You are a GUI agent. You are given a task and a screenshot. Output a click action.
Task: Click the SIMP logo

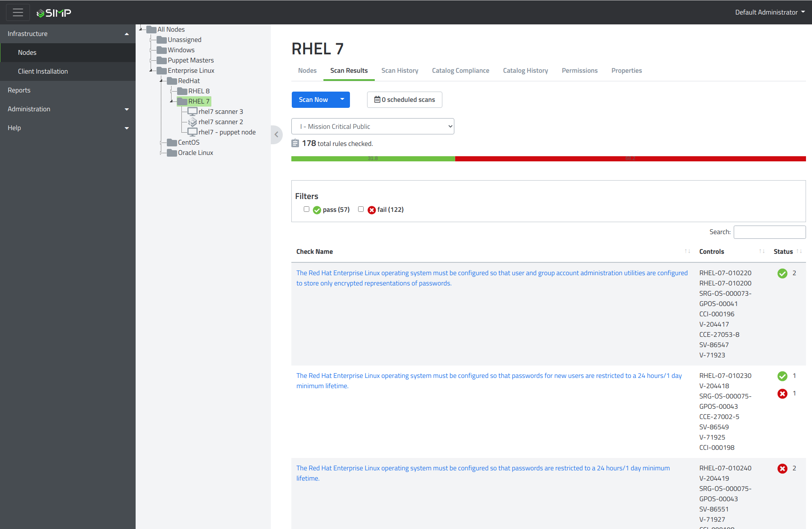pos(54,13)
